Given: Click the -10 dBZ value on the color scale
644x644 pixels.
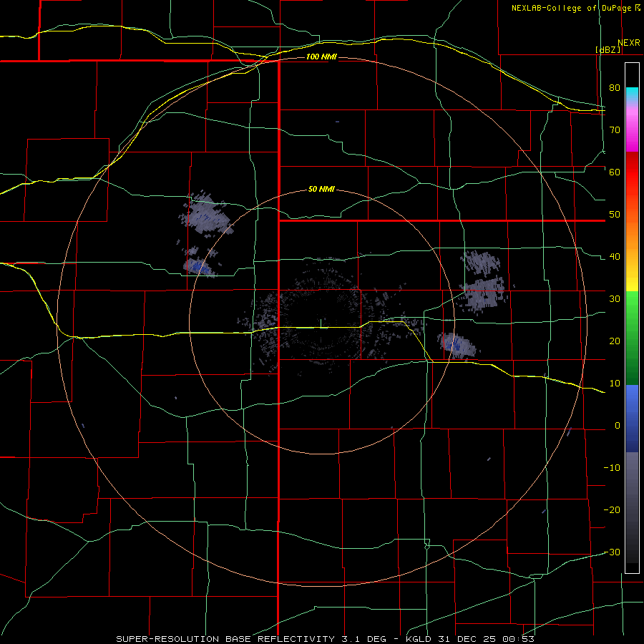Looking at the screenshot, I should pyautogui.click(x=612, y=468).
